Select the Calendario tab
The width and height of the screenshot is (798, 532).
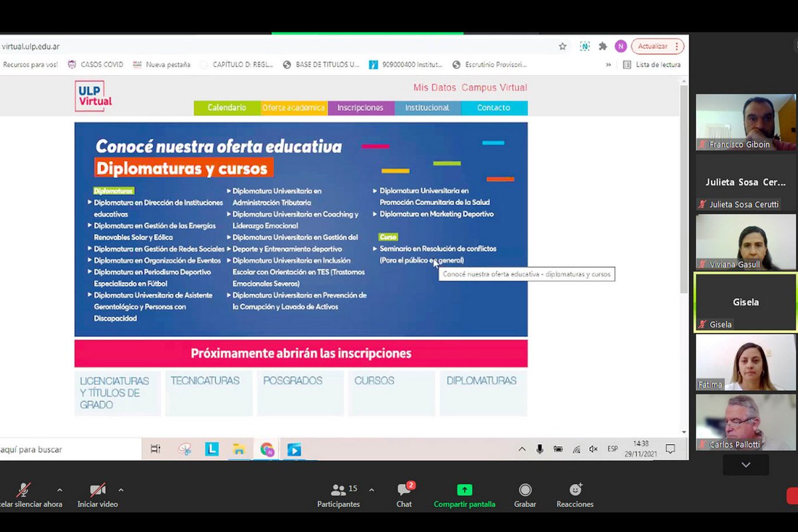[227, 108]
